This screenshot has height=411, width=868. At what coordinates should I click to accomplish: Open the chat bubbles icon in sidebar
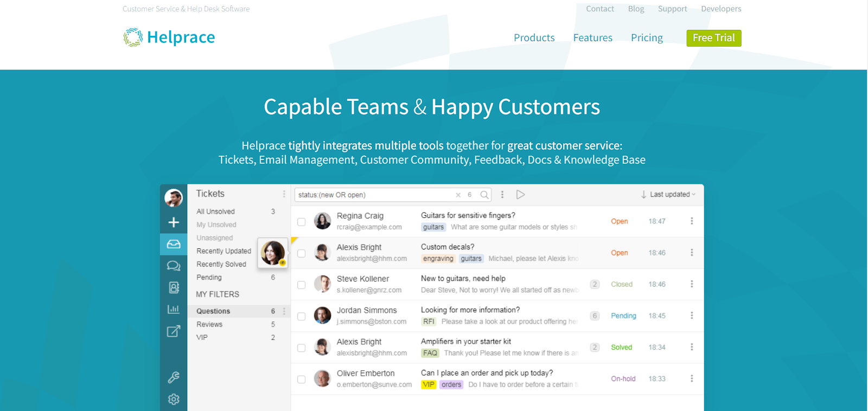tap(174, 266)
